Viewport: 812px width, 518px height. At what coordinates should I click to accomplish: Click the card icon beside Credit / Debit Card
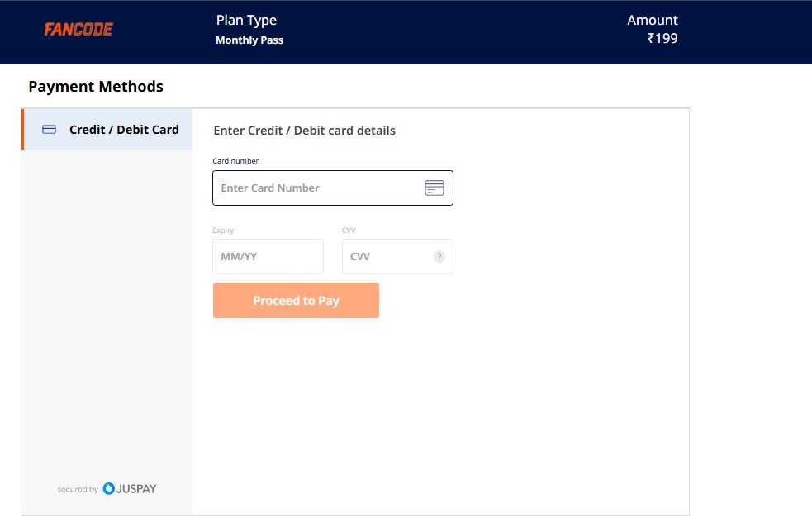pyautogui.click(x=50, y=130)
